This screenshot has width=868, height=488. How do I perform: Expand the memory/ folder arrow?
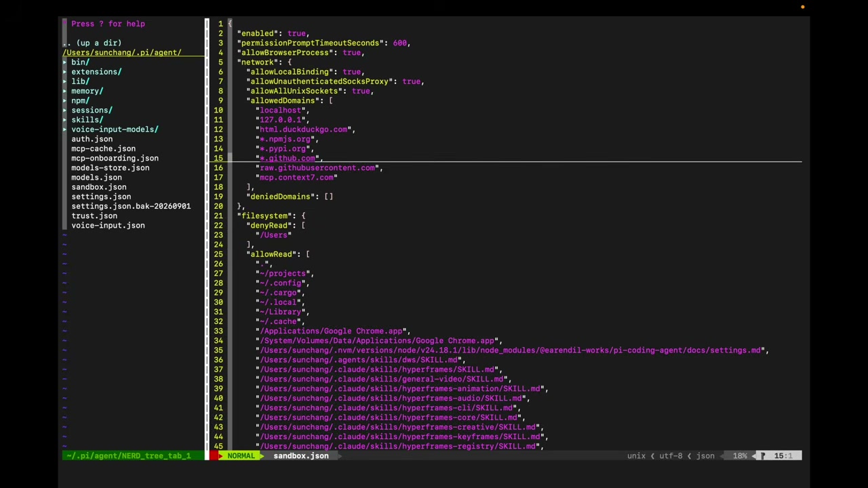pos(65,91)
